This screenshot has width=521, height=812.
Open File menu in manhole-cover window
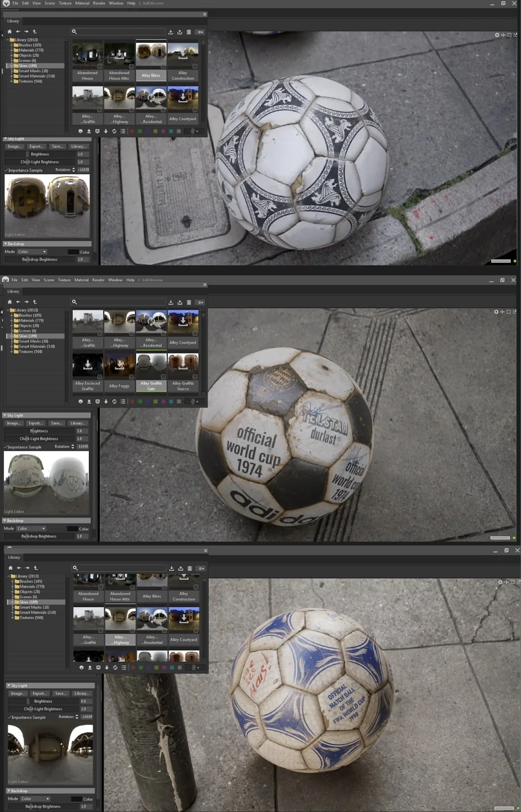15,3
